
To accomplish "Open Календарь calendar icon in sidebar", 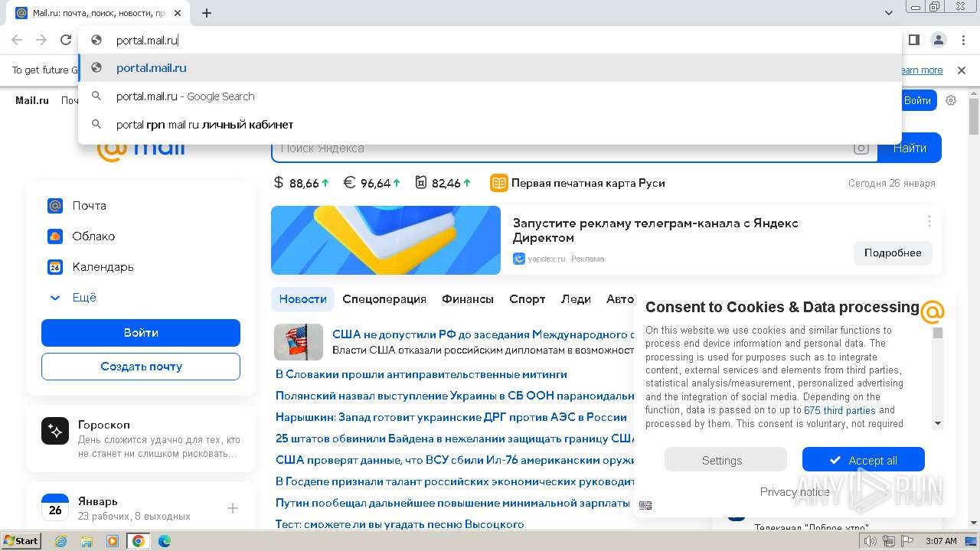I will (x=55, y=267).
